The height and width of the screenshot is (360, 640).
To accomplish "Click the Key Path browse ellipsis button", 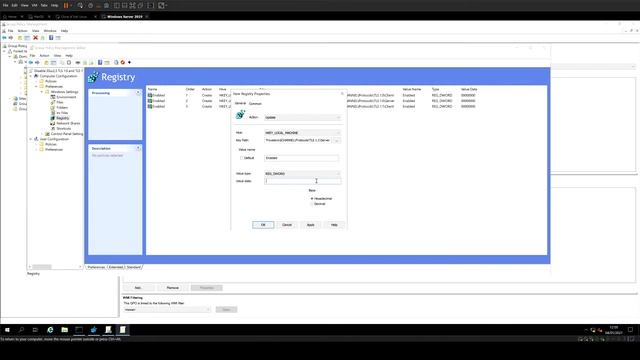I will (x=337, y=140).
